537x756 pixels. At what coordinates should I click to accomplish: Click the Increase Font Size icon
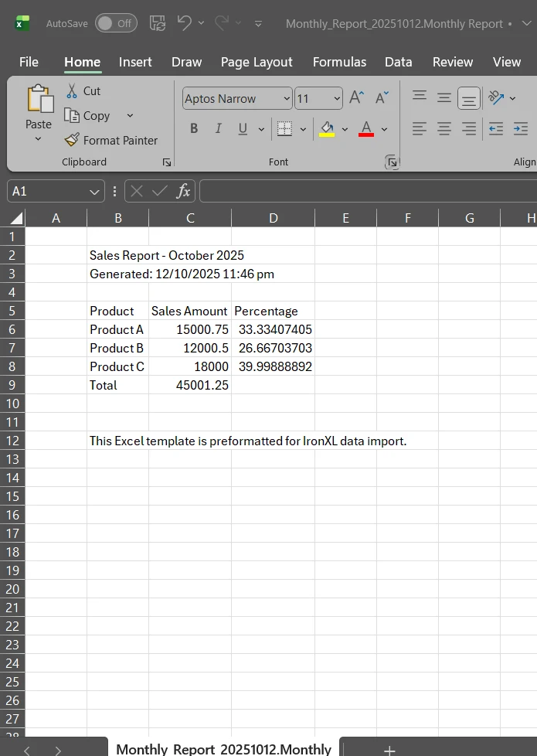pyautogui.click(x=356, y=98)
